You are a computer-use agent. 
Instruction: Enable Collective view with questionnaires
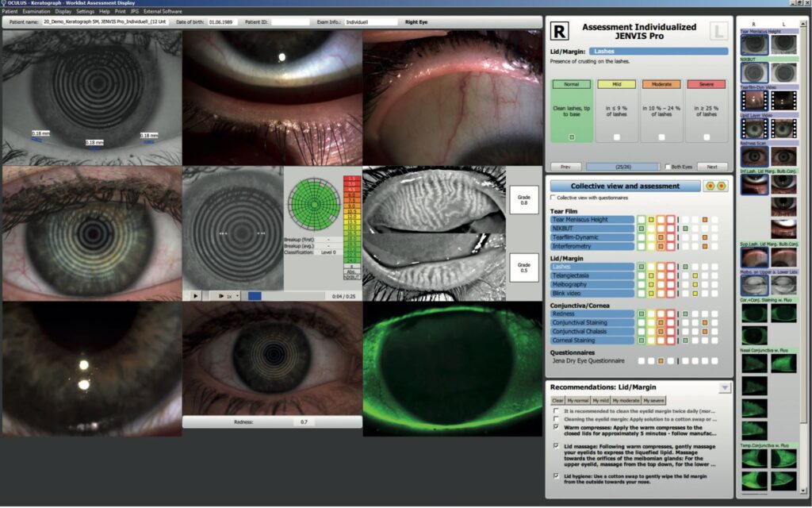click(x=553, y=198)
